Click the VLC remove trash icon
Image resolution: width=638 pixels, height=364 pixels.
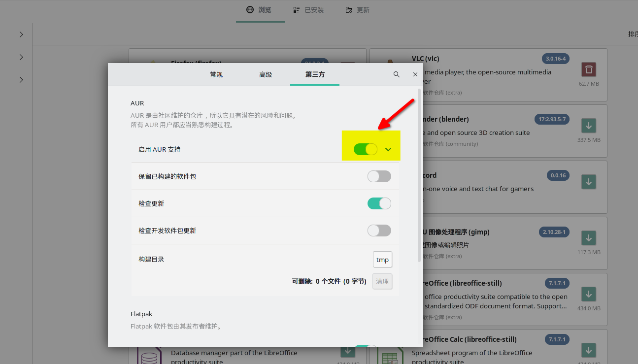click(x=589, y=69)
